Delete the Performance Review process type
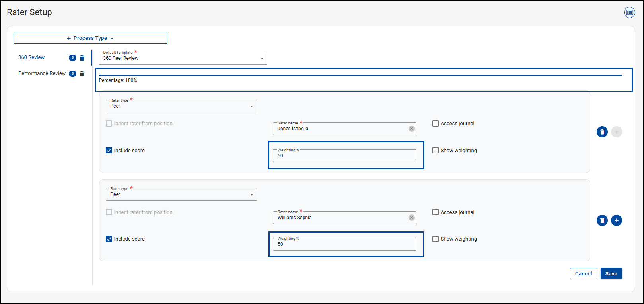Screen dimensions: 644x304 pyautogui.click(x=82, y=74)
